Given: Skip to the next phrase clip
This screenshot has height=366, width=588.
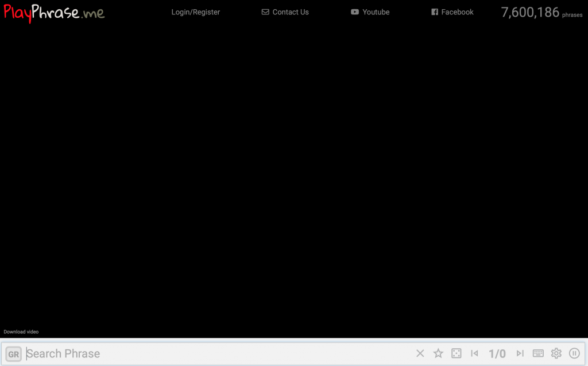Looking at the screenshot, I should pyautogui.click(x=520, y=353).
